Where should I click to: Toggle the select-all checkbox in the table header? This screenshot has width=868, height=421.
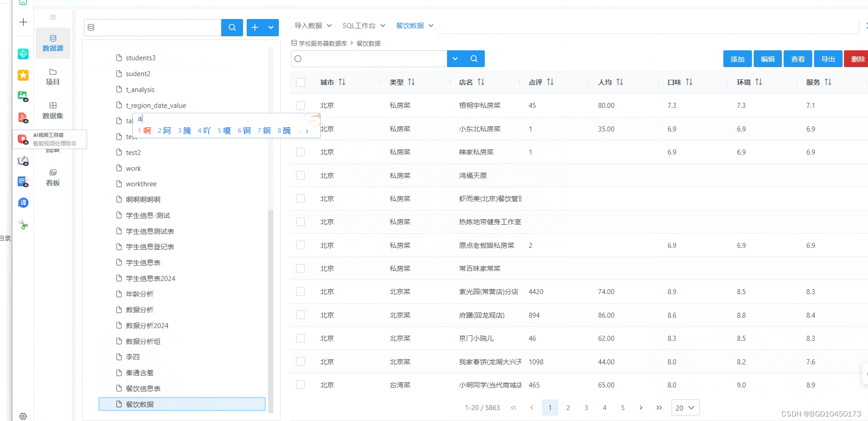click(300, 82)
